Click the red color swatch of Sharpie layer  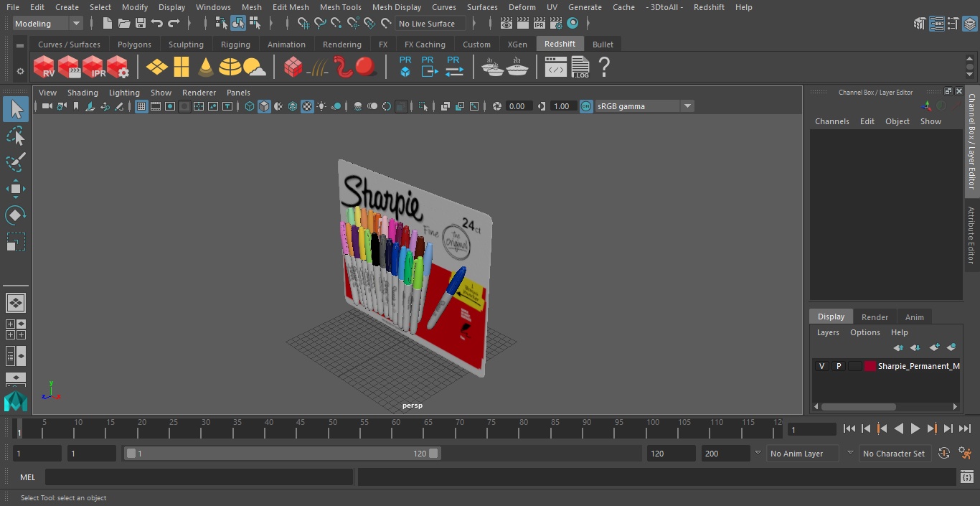coord(870,366)
